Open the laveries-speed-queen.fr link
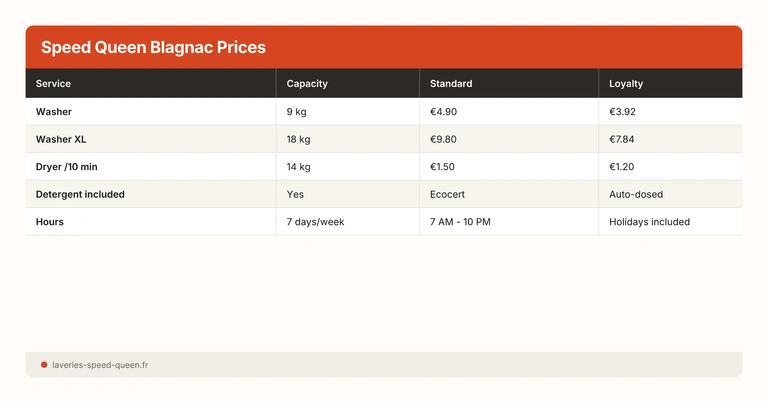This screenshot has width=768, height=403. coord(100,365)
